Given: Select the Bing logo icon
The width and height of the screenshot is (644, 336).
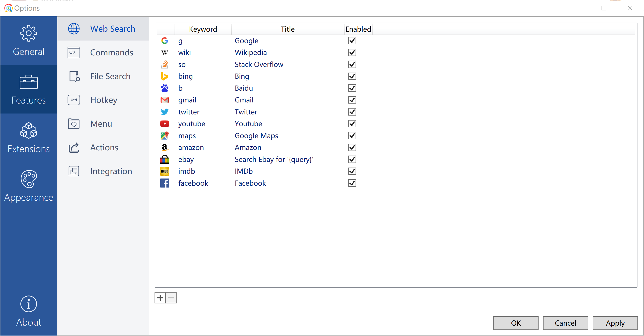Looking at the screenshot, I should click(x=164, y=76).
